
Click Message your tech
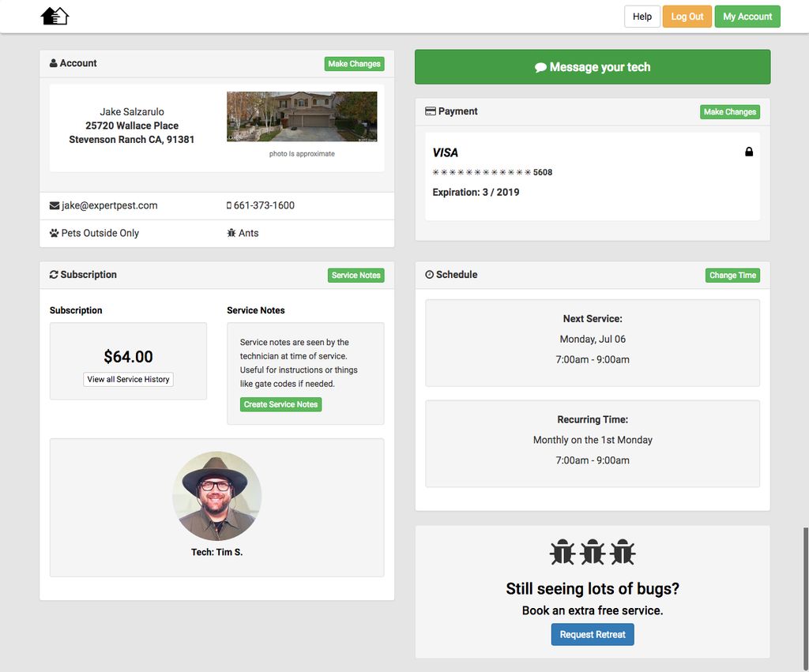click(593, 67)
